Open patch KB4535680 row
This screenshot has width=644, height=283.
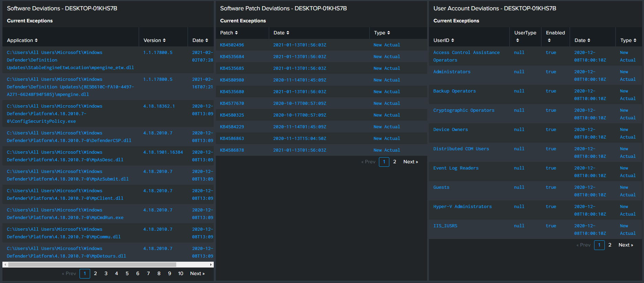[x=321, y=91]
